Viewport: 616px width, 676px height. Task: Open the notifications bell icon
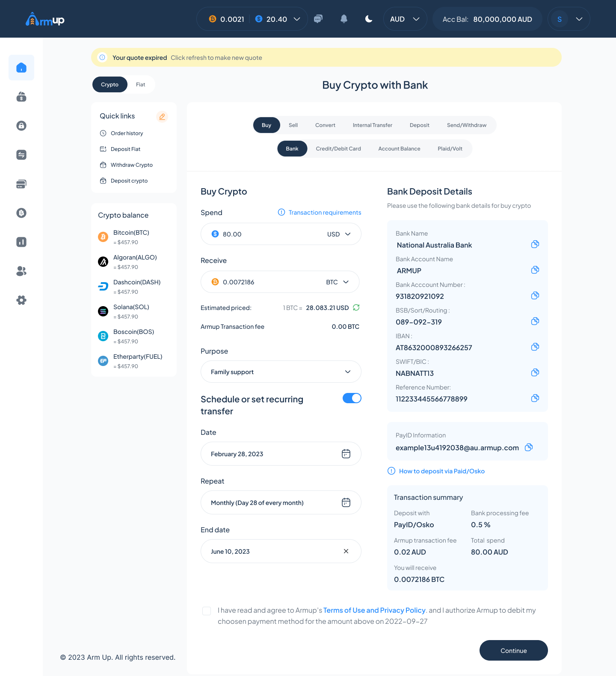[x=344, y=19]
